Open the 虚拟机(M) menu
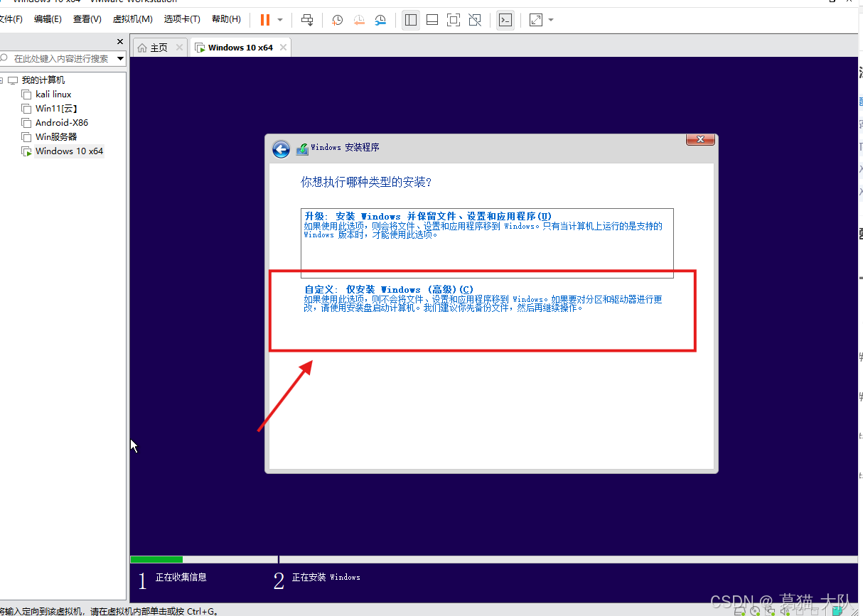The width and height of the screenshot is (863, 616). tap(133, 19)
